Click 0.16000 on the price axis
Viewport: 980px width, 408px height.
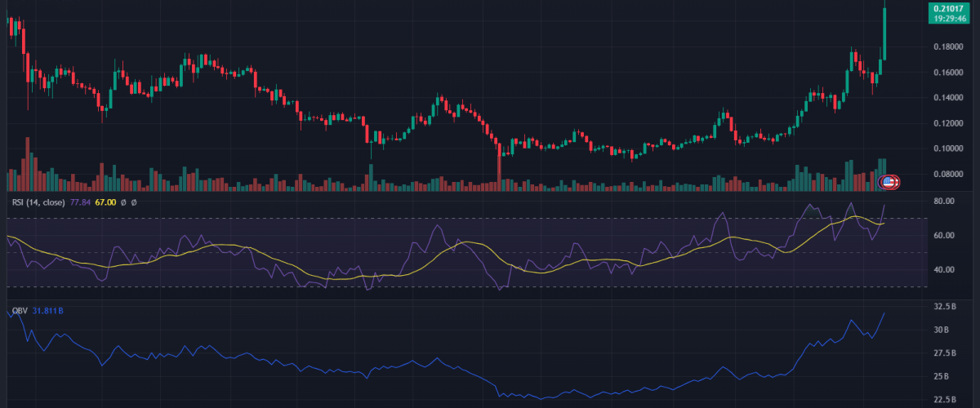click(x=947, y=73)
